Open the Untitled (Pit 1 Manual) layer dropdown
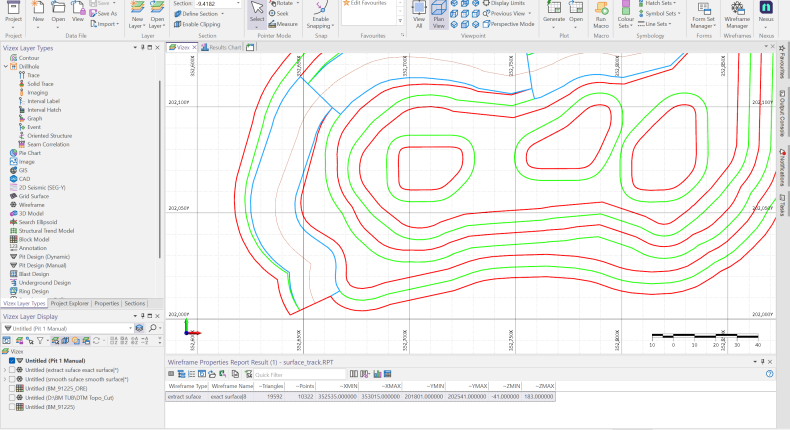This screenshot has height=430, width=790. tap(130, 328)
